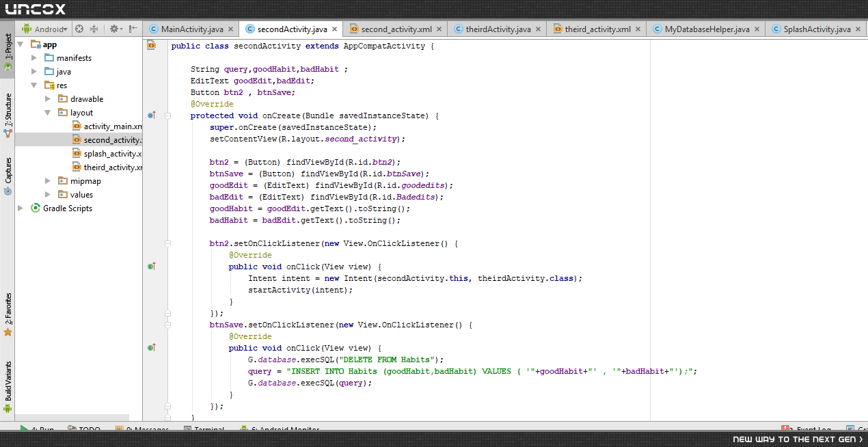Open the 2: Favorites tool window
The image size is (868, 447).
click(x=8, y=314)
